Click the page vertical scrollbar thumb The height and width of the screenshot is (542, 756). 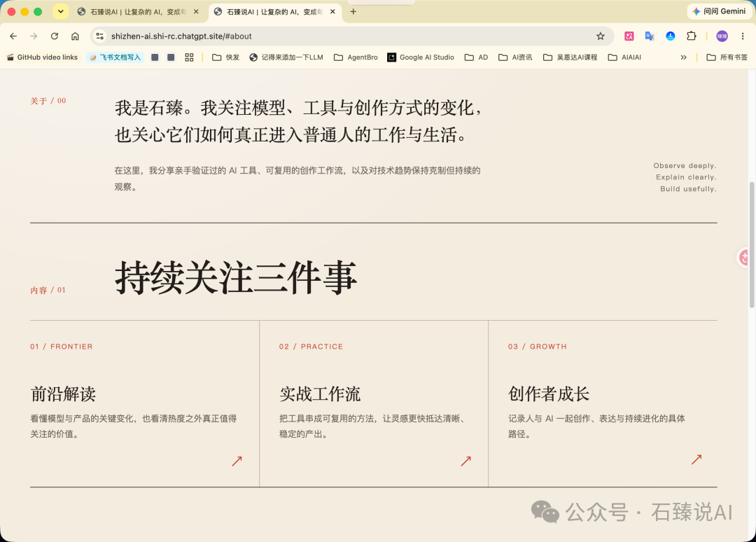pos(752,245)
